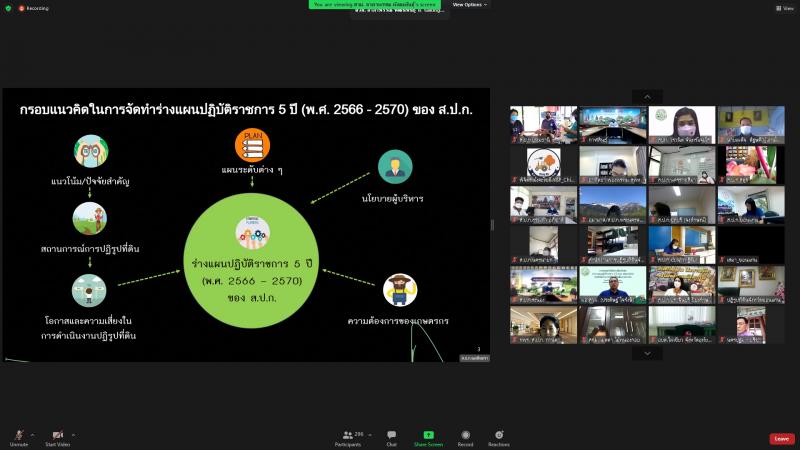This screenshot has height=450, width=800.
Task: Select the conference room table video tile
Action: click(613, 124)
